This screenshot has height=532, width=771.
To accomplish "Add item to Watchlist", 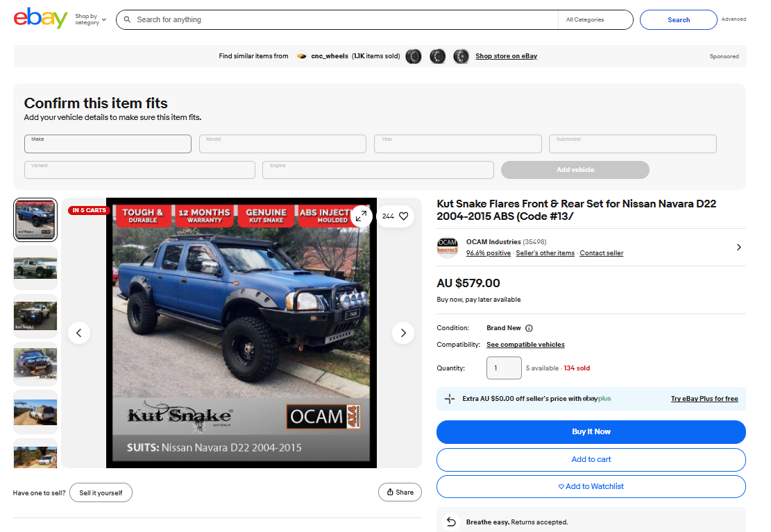I will [591, 486].
